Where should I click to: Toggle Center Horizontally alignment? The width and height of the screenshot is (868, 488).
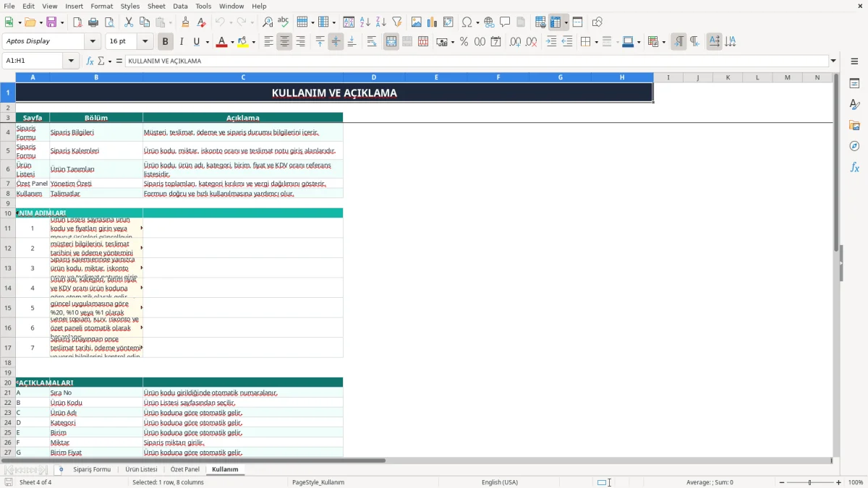coord(284,42)
